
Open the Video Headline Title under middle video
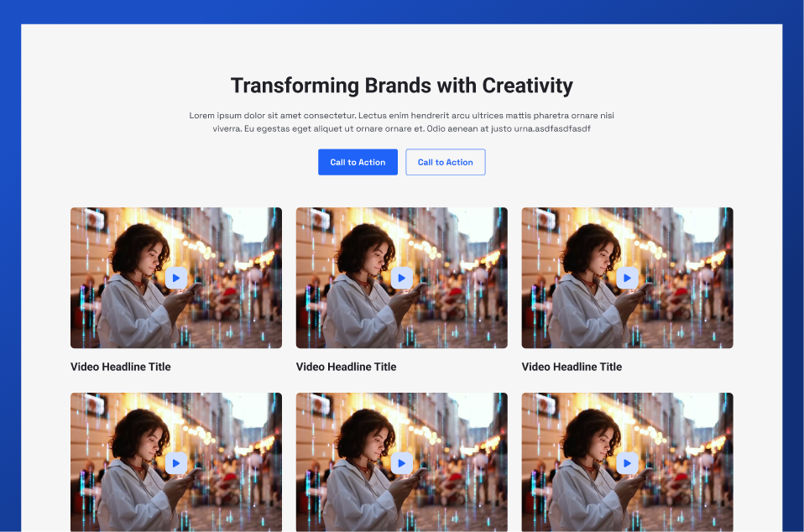click(x=346, y=367)
